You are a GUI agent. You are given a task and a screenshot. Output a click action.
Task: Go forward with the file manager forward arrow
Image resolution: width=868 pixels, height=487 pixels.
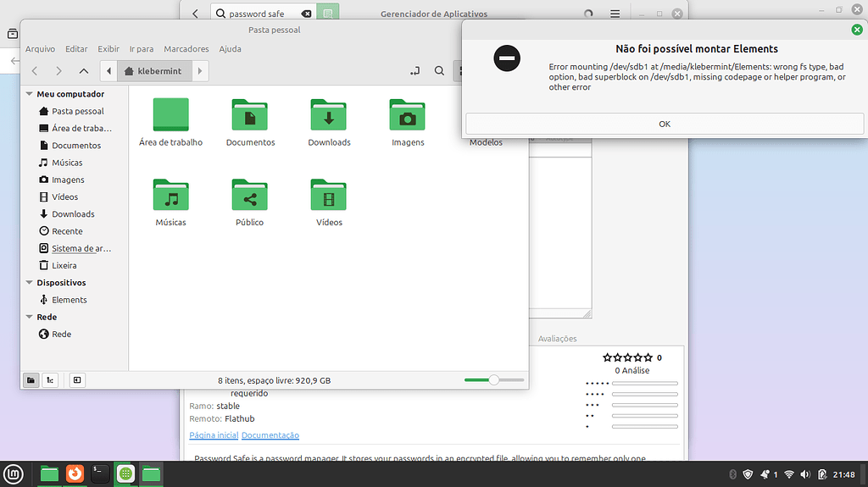click(x=58, y=71)
